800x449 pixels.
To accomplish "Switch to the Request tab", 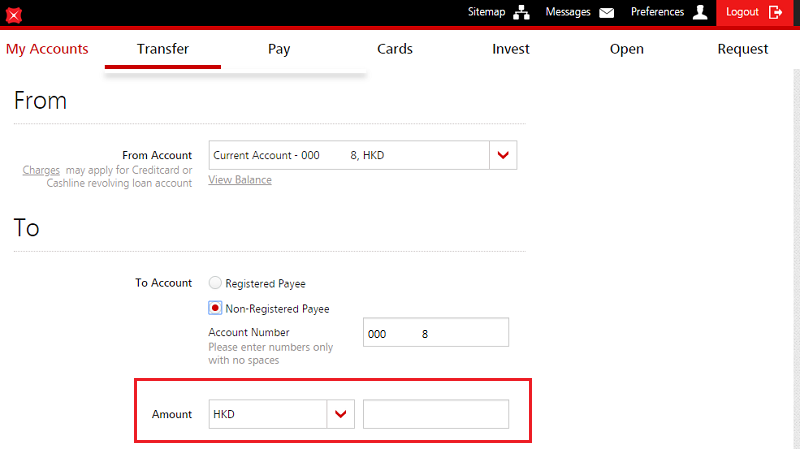I will point(743,49).
